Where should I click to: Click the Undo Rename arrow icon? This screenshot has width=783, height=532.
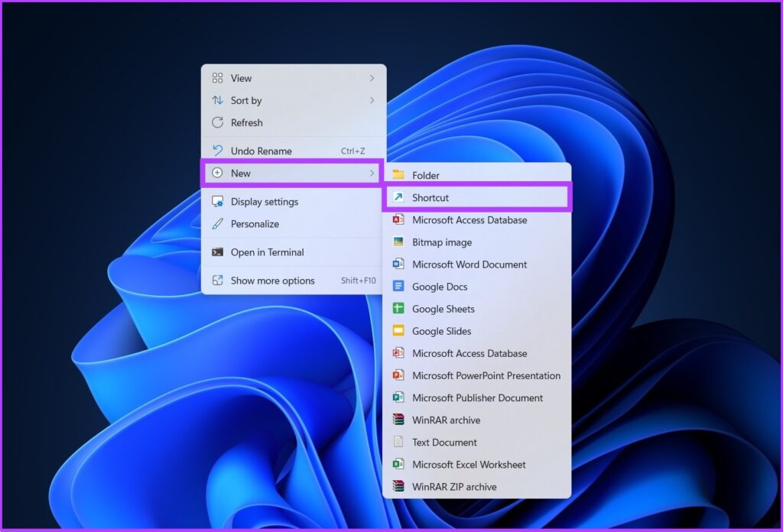pos(216,151)
